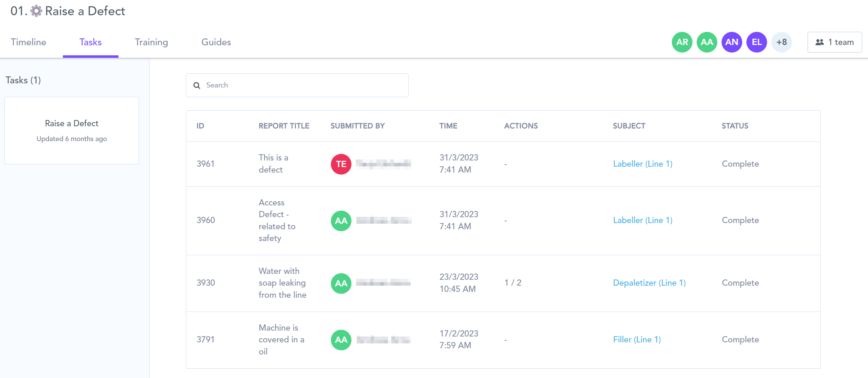Open the Filler (Line 1) subject link
This screenshot has width=868, height=378.
pos(637,339)
